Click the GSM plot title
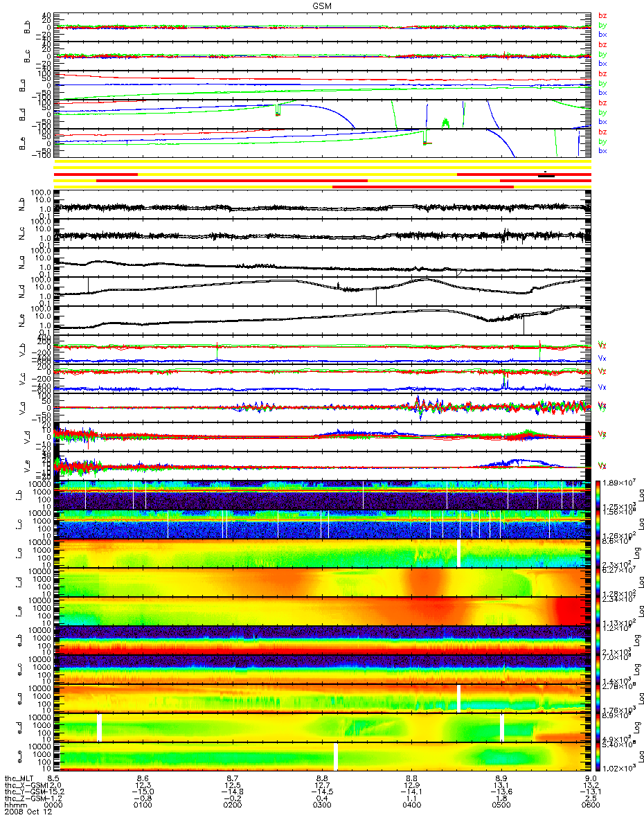Viewport: 644px width, 831px height. pos(323,4)
